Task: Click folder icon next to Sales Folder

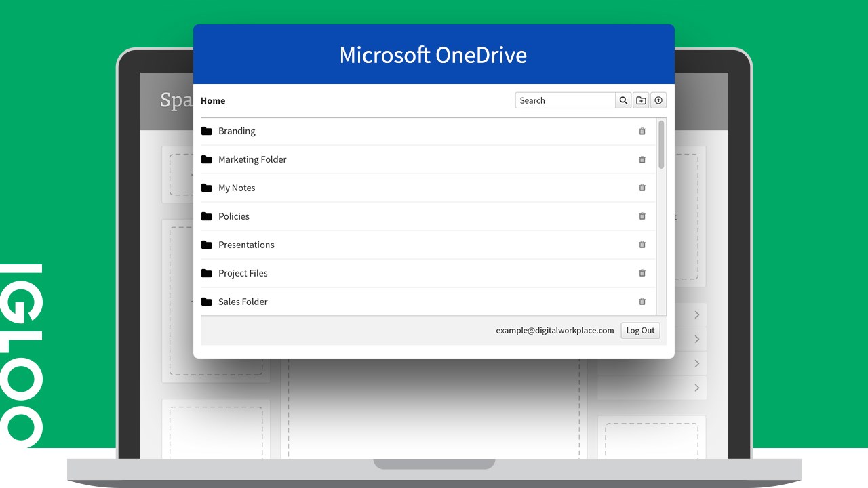Action: tap(207, 302)
